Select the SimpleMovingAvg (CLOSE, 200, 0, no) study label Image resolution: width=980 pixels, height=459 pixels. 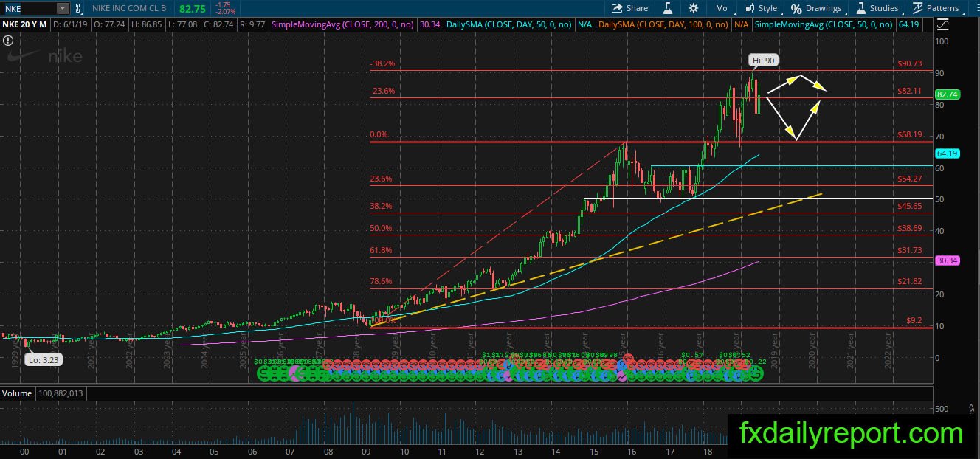tap(343, 24)
